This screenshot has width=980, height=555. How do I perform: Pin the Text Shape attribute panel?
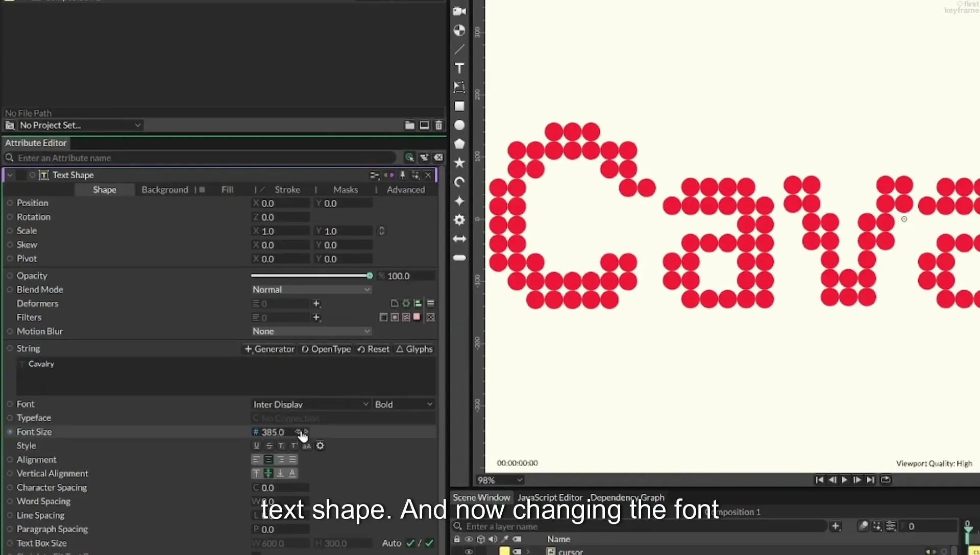point(402,175)
